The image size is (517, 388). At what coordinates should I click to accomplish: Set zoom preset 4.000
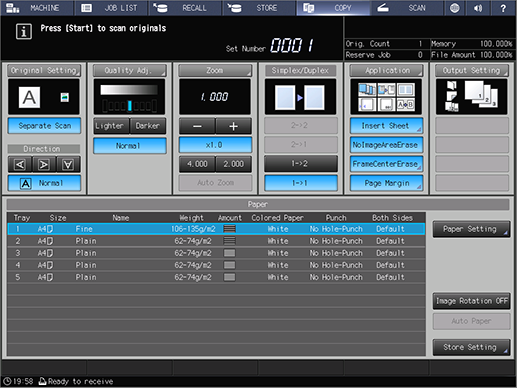197,164
